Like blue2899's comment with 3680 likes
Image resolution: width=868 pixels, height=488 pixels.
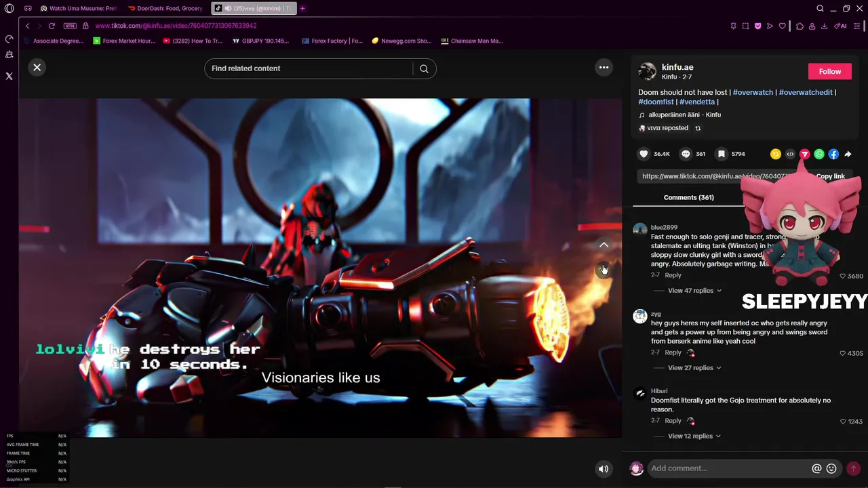(843, 276)
